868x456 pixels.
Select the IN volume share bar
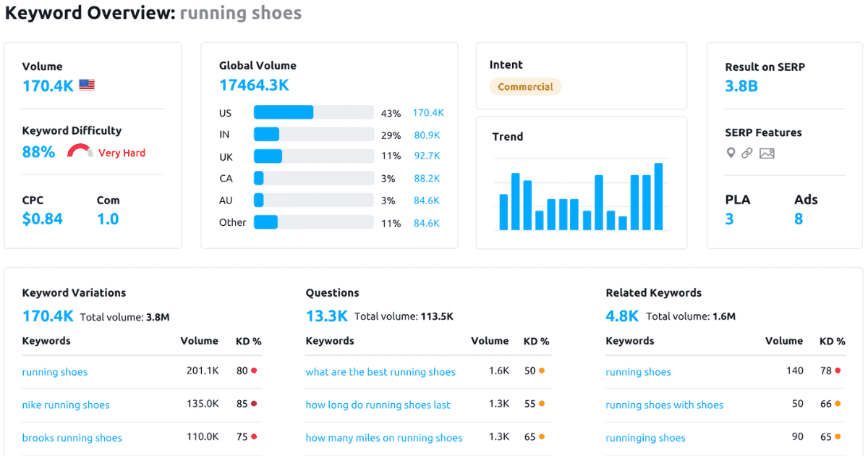(313, 134)
